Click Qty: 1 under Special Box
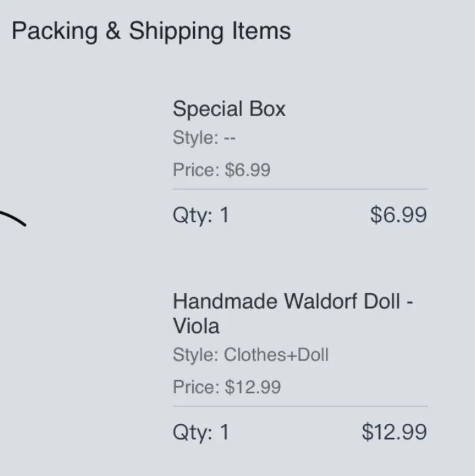This screenshot has height=476, width=475. [201, 215]
